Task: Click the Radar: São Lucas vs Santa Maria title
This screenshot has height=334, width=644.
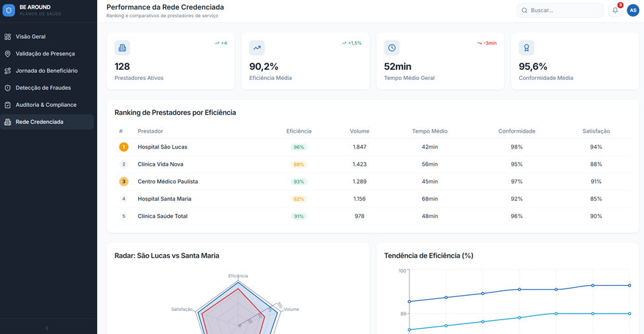Action: (166, 255)
